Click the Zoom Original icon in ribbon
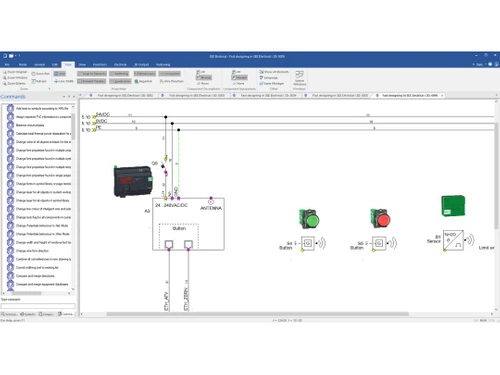Image resolution: width=500 pixels, height=375 pixels. click(x=5, y=72)
